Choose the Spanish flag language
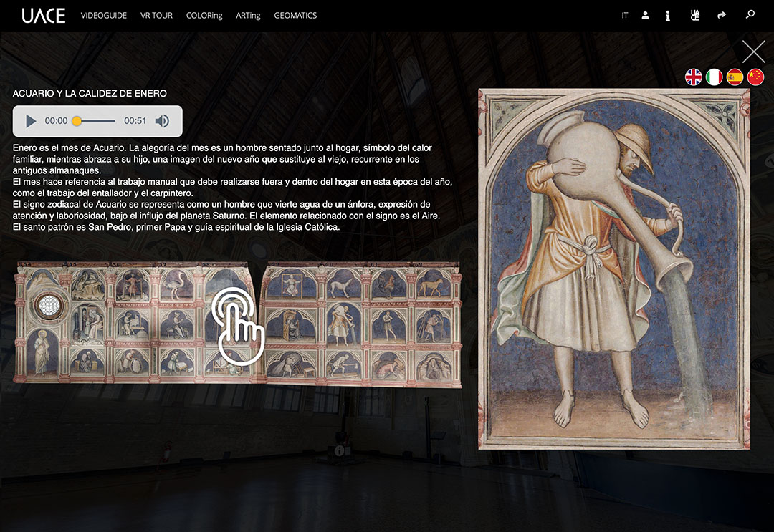The height and width of the screenshot is (532, 774). point(735,77)
